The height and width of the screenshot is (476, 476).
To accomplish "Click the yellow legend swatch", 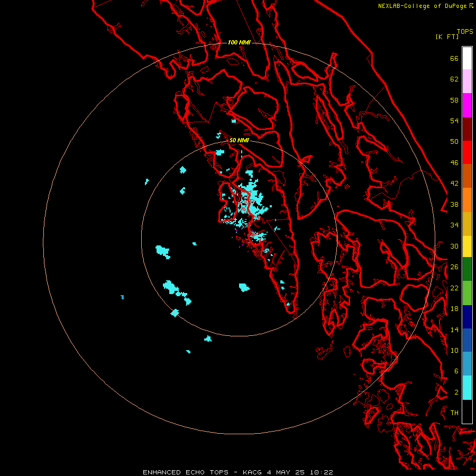I will click(467, 246).
